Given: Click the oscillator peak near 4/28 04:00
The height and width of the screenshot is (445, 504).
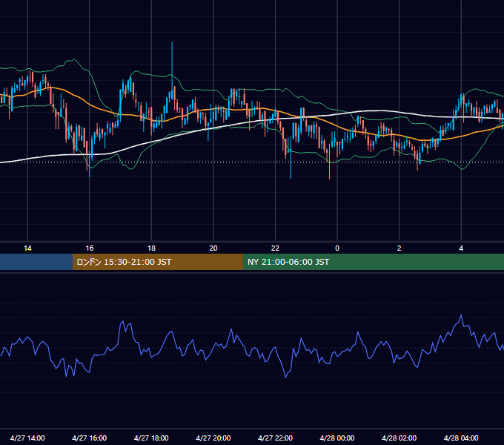Looking at the screenshot, I should coord(461,315).
